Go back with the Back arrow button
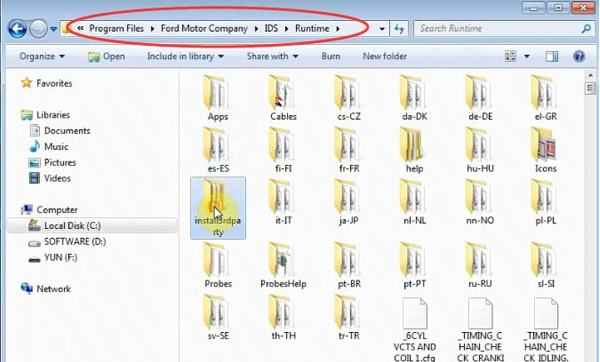Image resolution: width=600 pixels, height=362 pixels. coord(17,29)
